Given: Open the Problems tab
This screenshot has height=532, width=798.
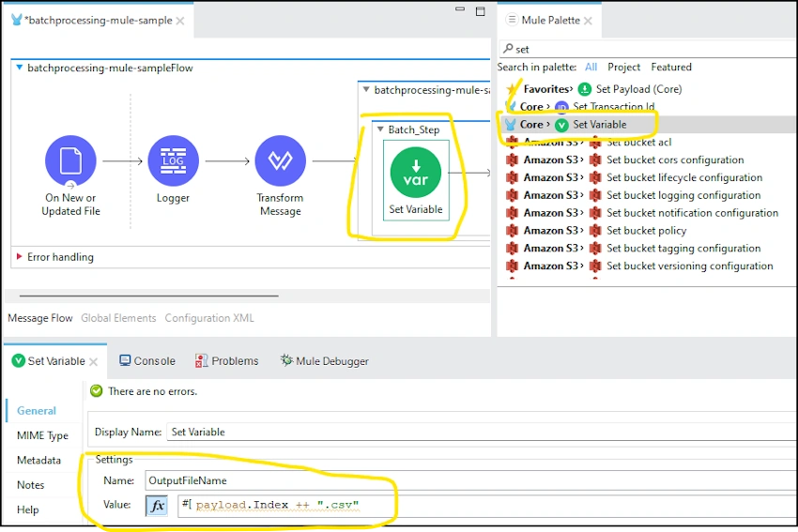Looking at the screenshot, I should pyautogui.click(x=227, y=360).
